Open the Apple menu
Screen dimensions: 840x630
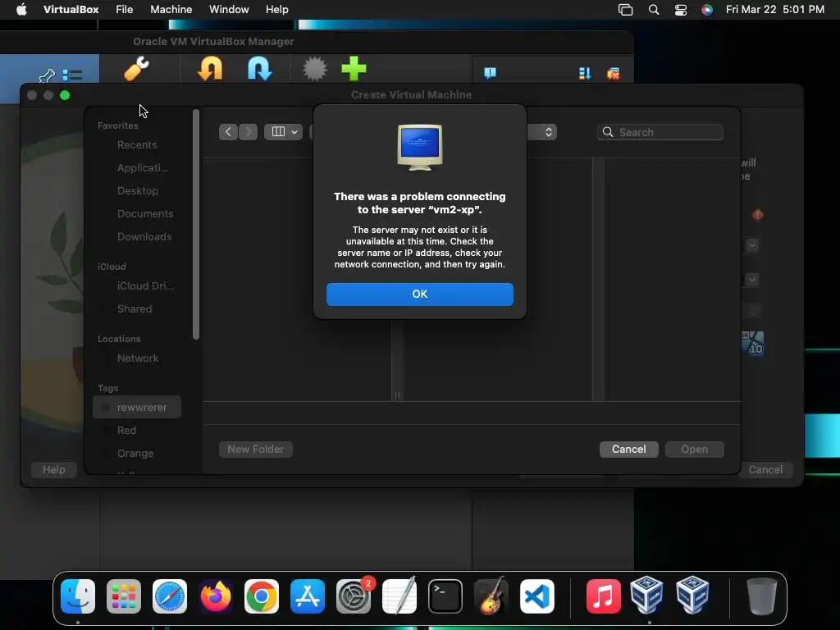click(x=21, y=9)
